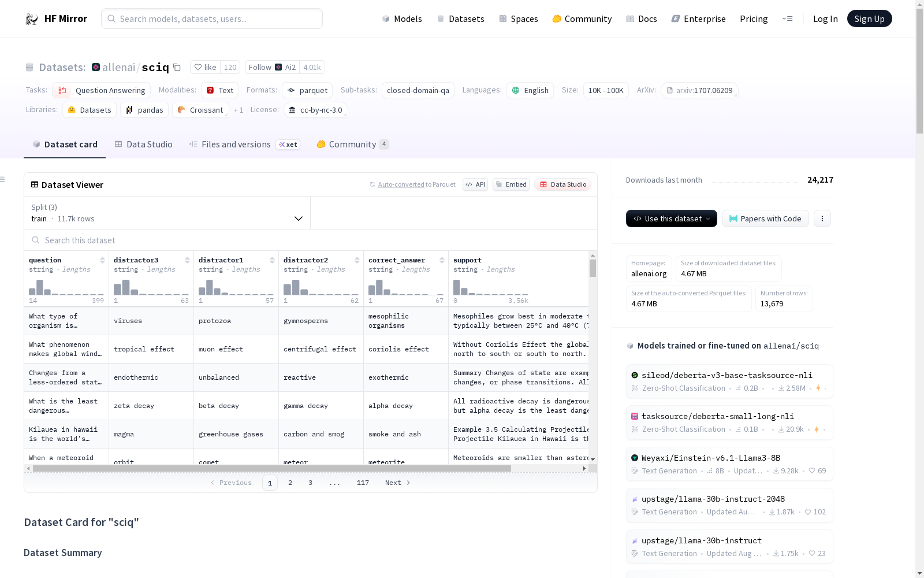Open the Files and versions tab
The image size is (924, 578).
coord(244,144)
